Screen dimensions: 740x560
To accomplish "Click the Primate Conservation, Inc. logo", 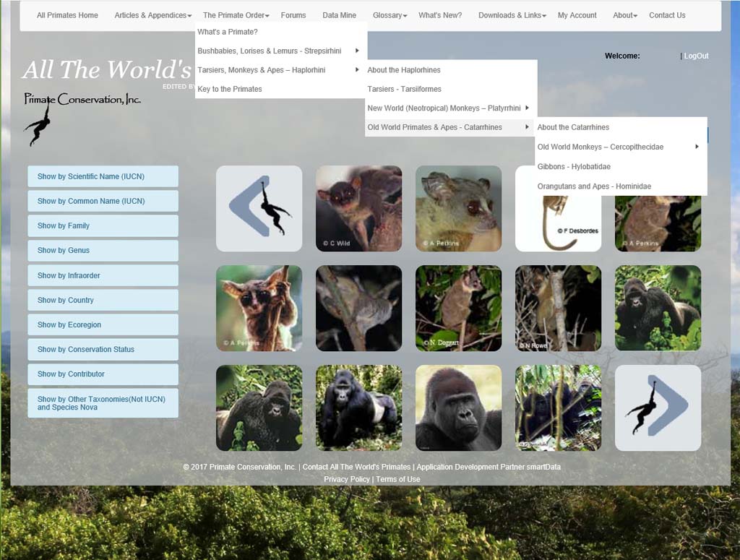I will [82, 119].
